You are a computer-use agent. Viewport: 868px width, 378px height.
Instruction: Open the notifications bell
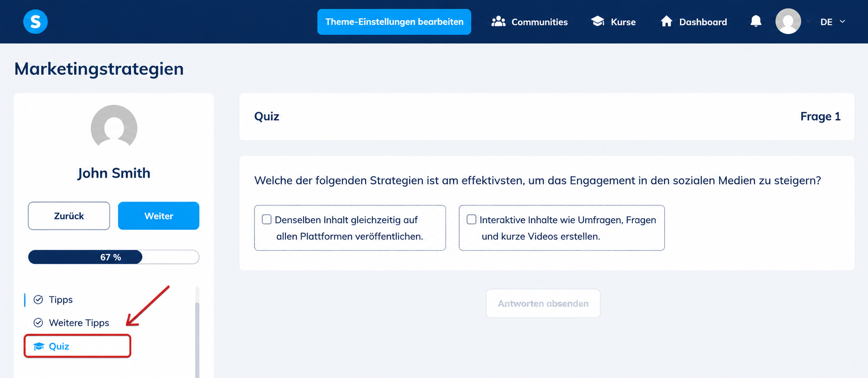(x=756, y=21)
